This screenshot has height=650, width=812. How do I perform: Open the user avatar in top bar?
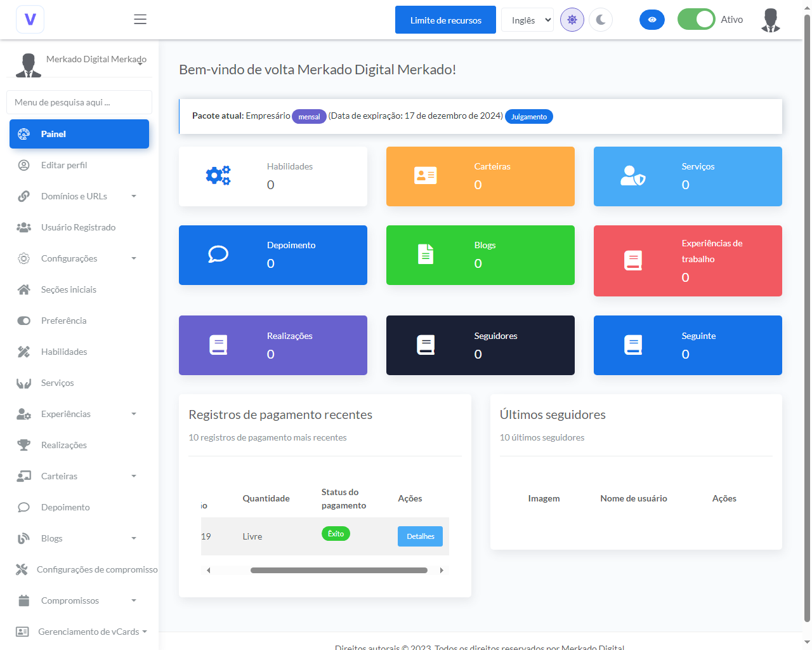pyautogui.click(x=771, y=20)
